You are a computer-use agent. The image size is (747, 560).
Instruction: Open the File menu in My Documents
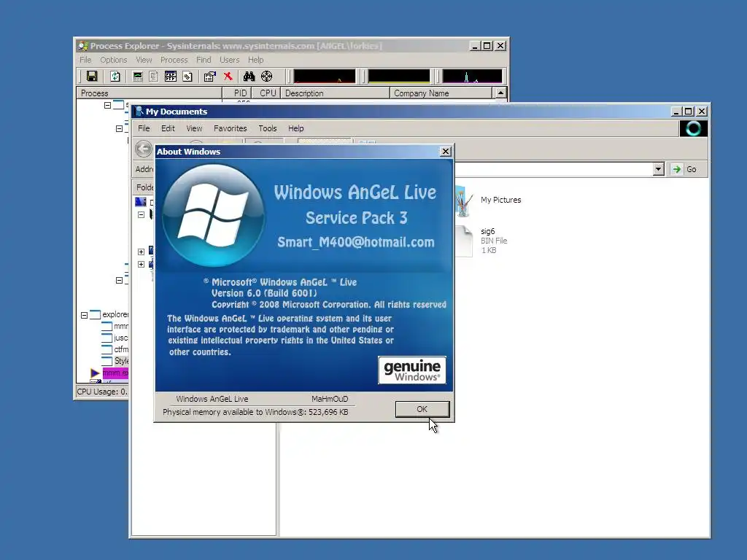[x=144, y=128]
